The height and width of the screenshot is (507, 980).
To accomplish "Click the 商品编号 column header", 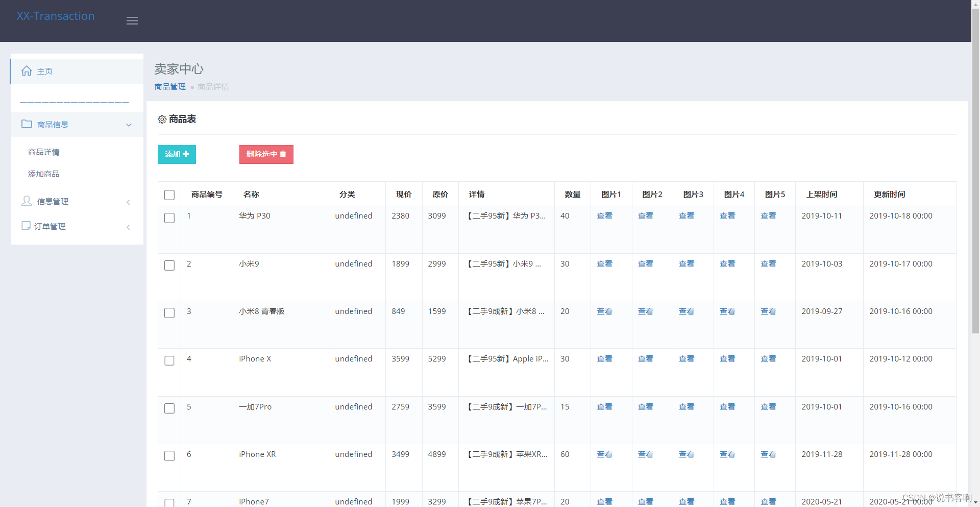I will [x=207, y=195].
